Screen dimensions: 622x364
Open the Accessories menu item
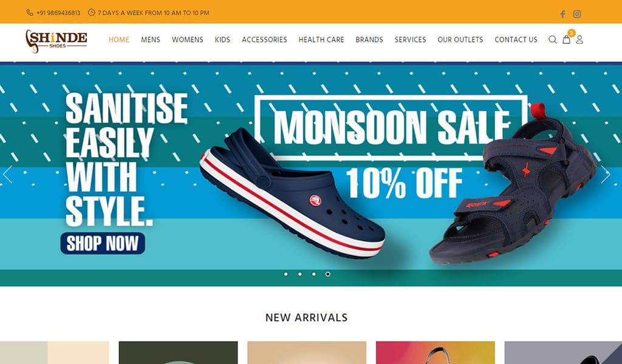[264, 39]
